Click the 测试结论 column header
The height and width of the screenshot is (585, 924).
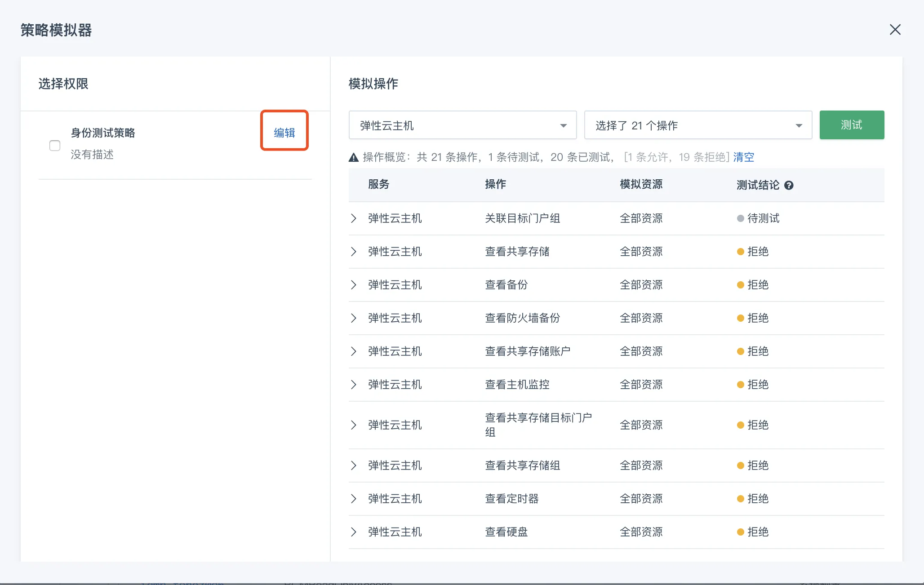point(758,185)
